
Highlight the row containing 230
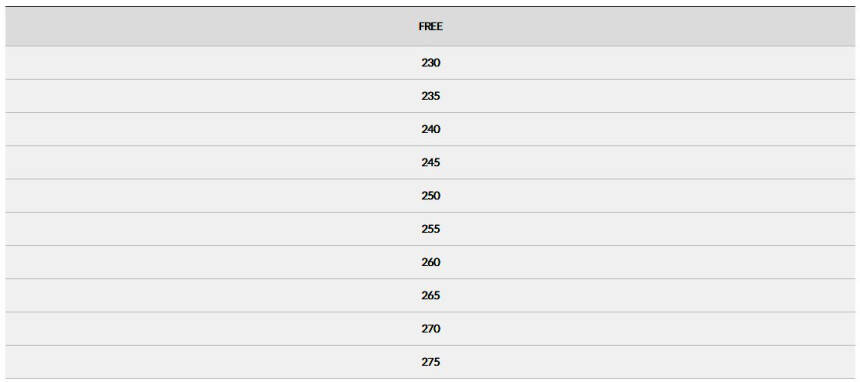click(431, 63)
